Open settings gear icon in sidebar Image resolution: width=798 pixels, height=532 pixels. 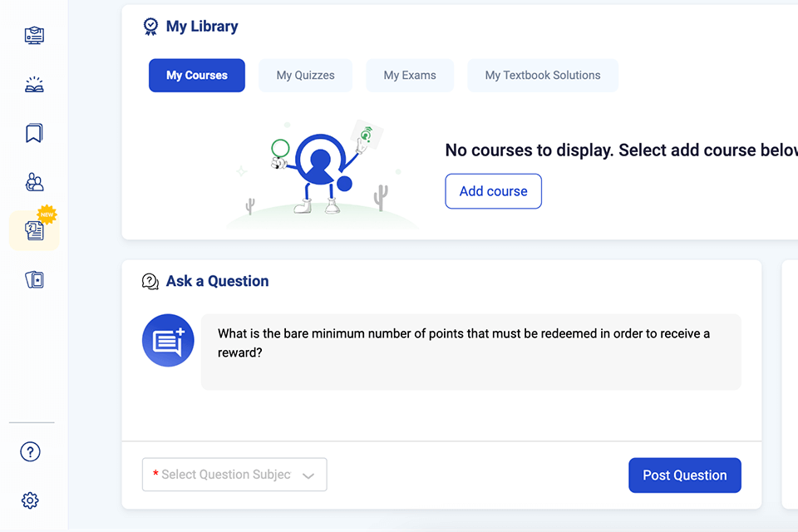click(30, 500)
